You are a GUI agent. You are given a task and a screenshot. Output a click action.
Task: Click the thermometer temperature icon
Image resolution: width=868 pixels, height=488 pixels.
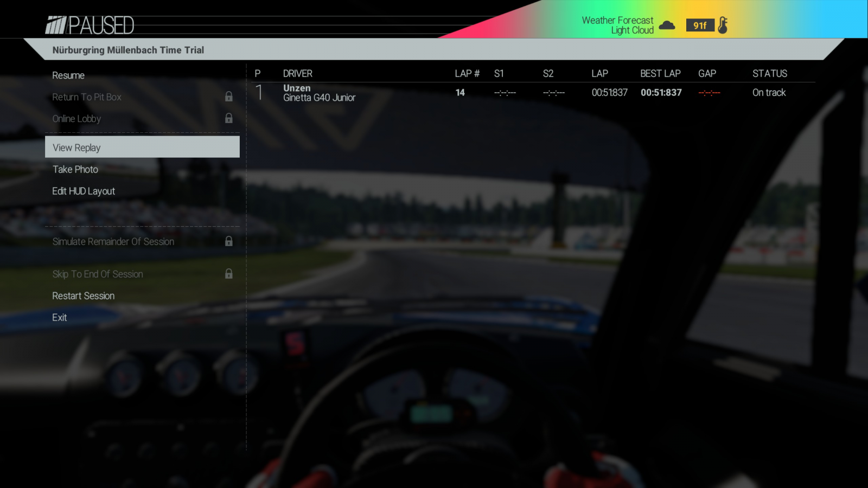click(723, 25)
